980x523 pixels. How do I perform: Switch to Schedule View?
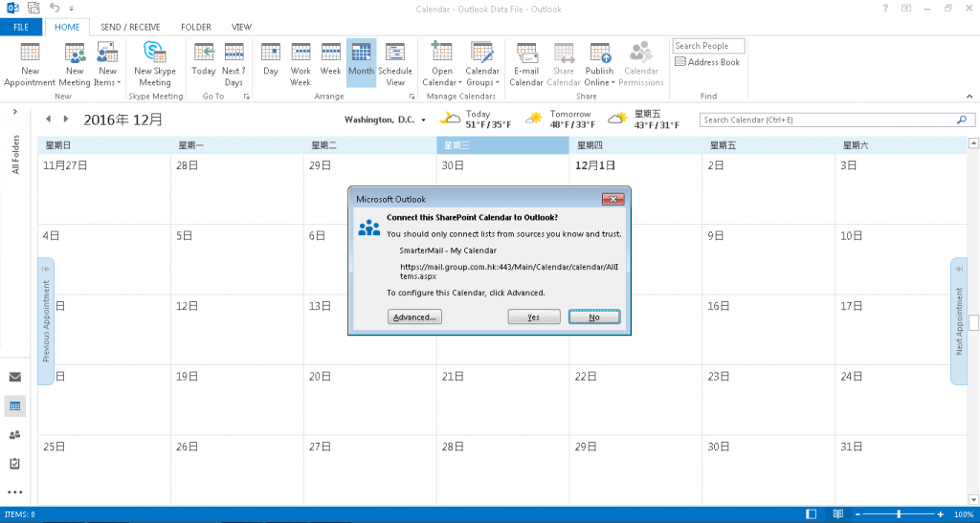coord(395,65)
